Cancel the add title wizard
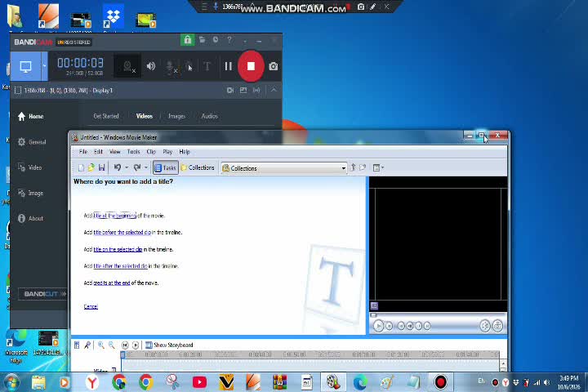 point(91,306)
